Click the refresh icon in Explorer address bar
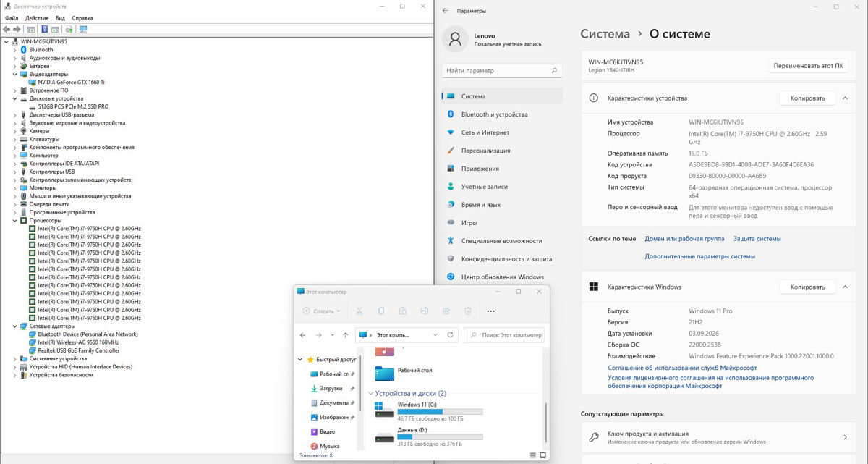868x464 pixels. pos(451,335)
